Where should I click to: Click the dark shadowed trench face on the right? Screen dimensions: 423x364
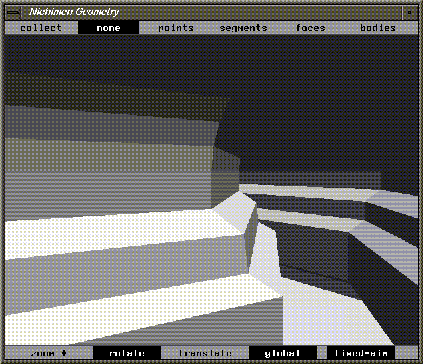pos(313,253)
